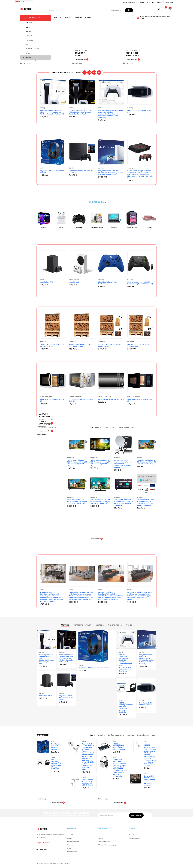Select KAFFEEMASCHINEN in category sidebar
193x868 pixels.
[32, 49]
